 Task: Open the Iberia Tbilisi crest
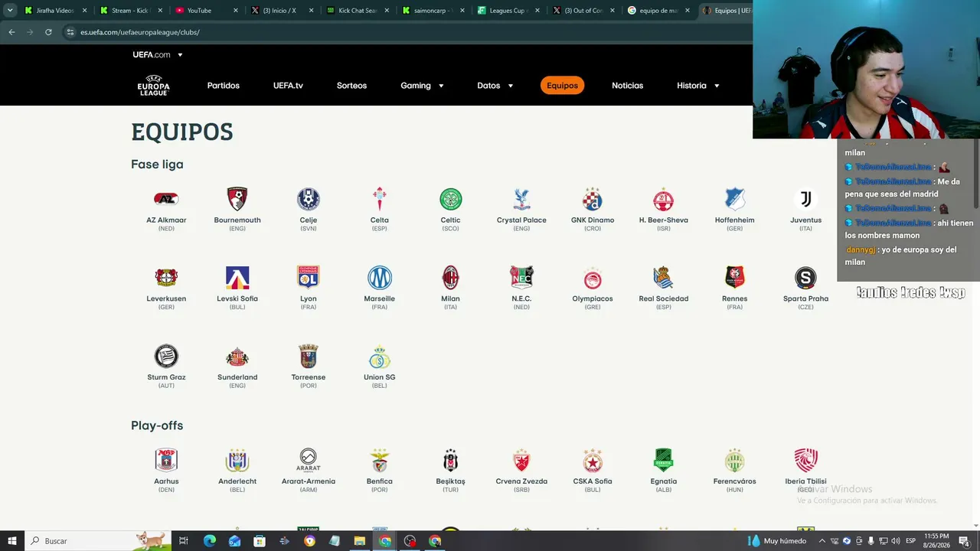[805, 461]
